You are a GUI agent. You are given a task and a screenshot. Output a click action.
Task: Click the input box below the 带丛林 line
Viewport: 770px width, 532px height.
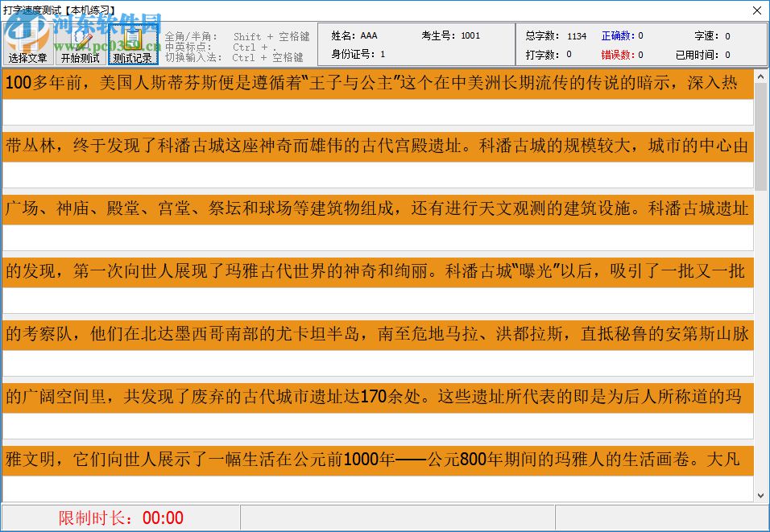point(322,175)
